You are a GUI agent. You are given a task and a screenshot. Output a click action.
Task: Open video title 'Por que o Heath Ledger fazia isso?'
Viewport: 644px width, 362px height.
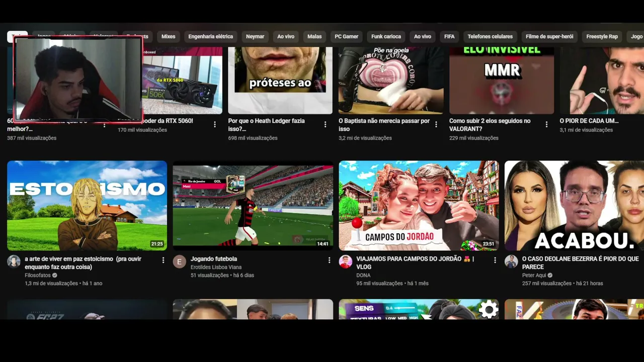[x=266, y=125]
